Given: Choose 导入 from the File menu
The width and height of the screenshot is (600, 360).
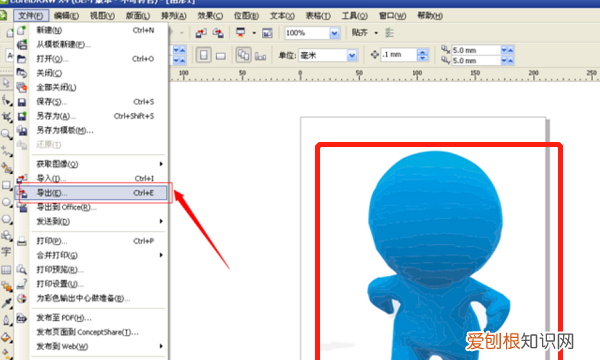Looking at the screenshot, I should point(92,178).
